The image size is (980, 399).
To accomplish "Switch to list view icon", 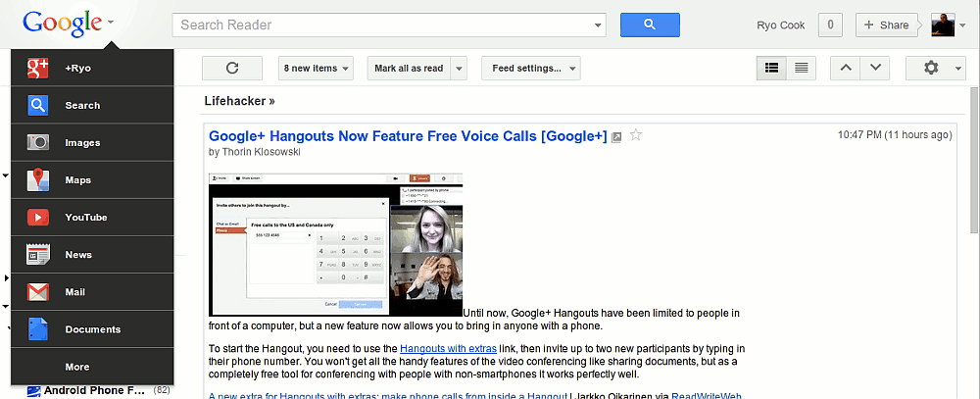I will pyautogui.click(x=802, y=69).
